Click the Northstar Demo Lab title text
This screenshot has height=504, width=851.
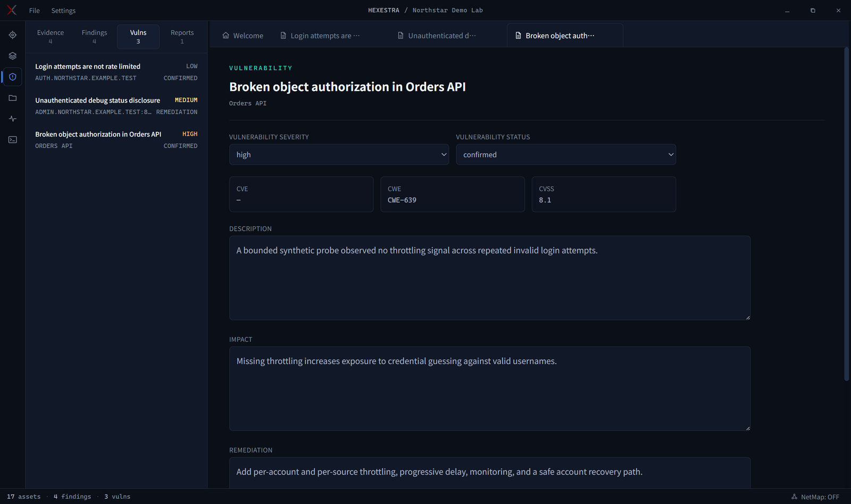pos(448,10)
